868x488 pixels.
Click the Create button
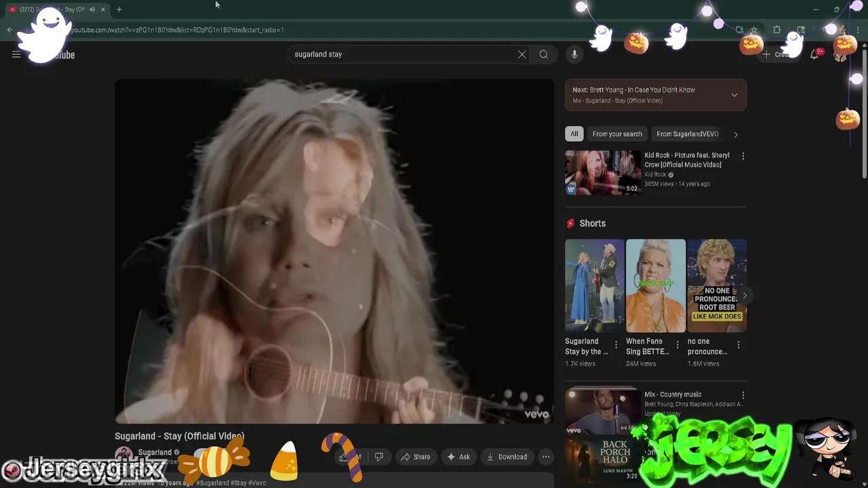[x=777, y=54]
